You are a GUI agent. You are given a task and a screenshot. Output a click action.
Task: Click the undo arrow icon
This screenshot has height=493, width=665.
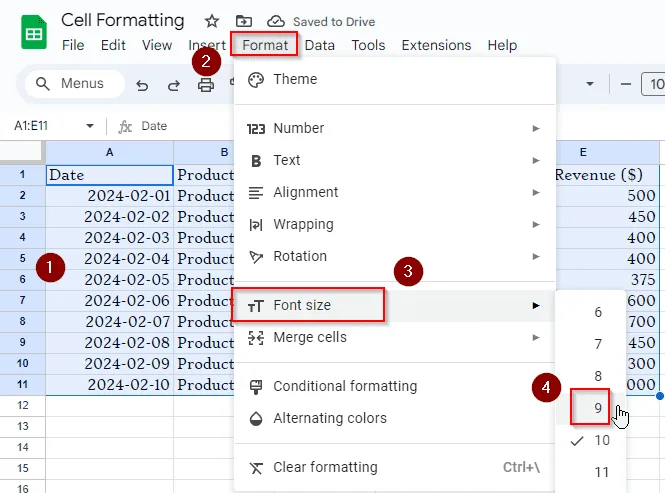pyautogui.click(x=142, y=85)
